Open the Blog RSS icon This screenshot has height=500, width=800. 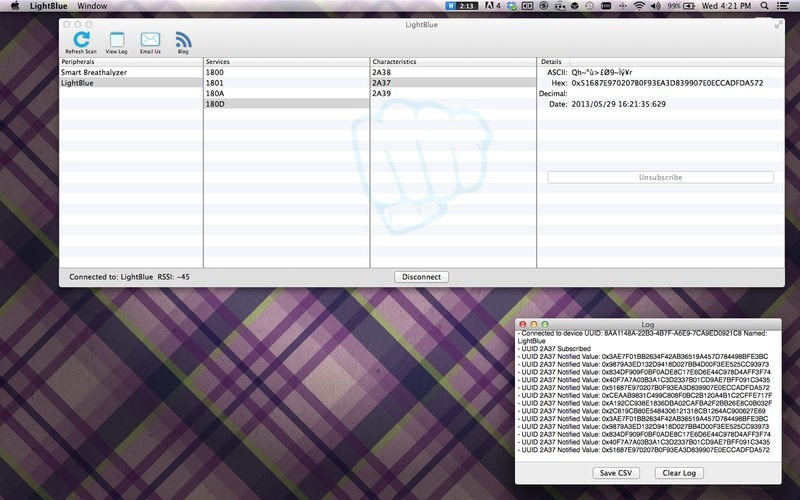[183, 39]
